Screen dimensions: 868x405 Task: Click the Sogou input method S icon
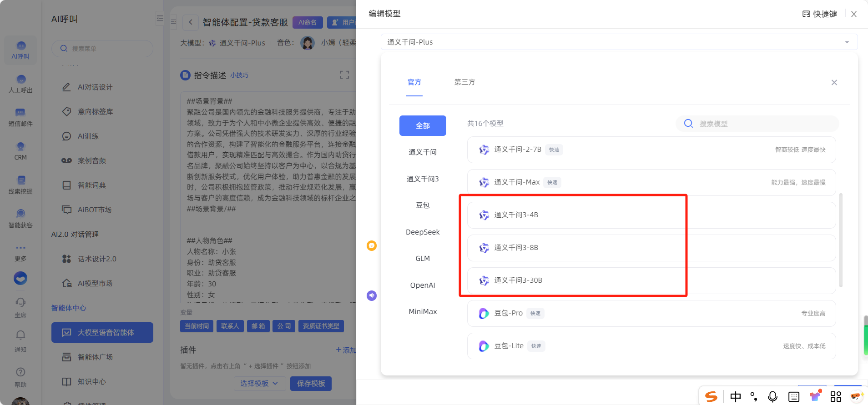[x=711, y=396]
